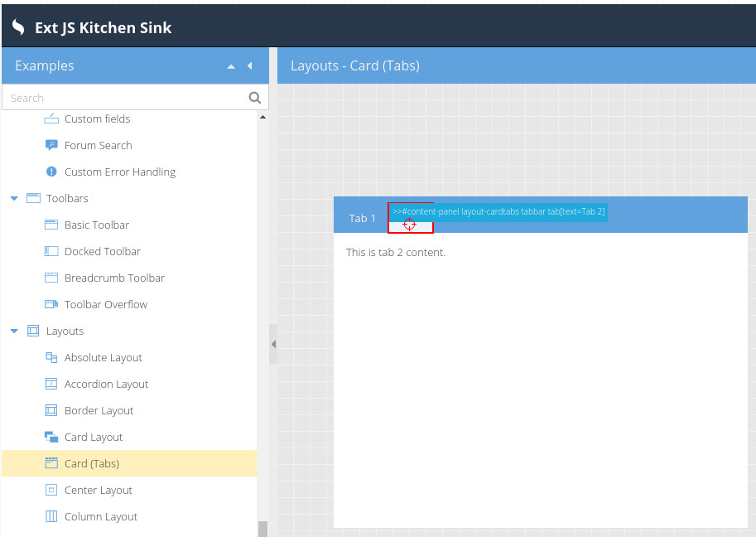756x537 pixels.
Task: Click the search magnifier icon
Action: coord(254,98)
